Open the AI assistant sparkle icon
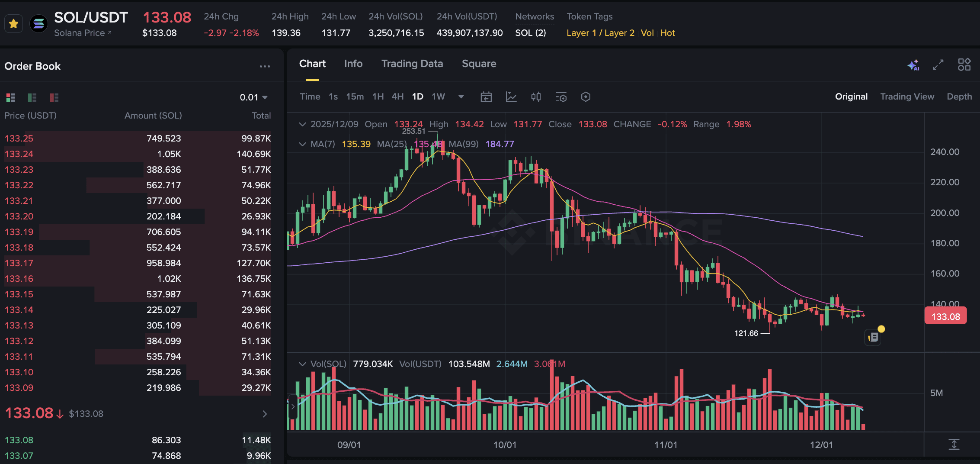Image resolution: width=980 pixels, height=464 pixels. click(914, 65)
